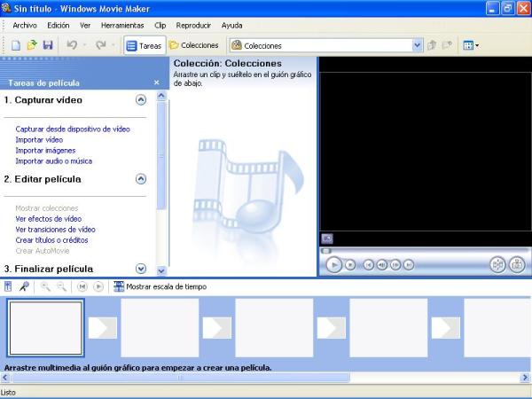Click the Crear títulos o créditos link
The image size is (532, 399).
click(51, 239)
